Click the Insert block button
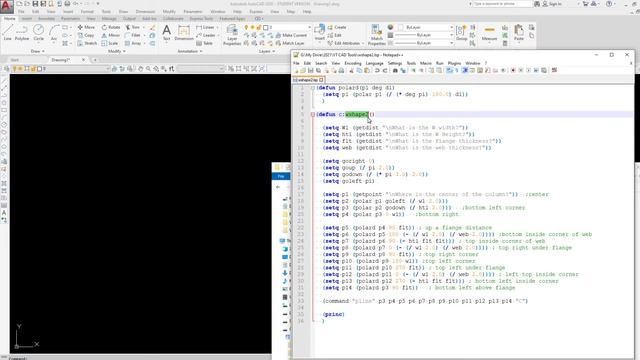 [320, 33]
